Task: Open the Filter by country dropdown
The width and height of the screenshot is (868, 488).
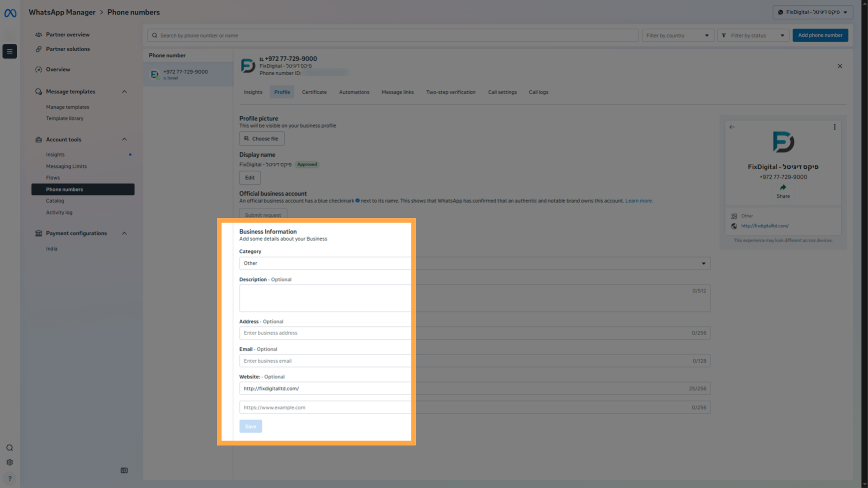Action: coord(678,35)
